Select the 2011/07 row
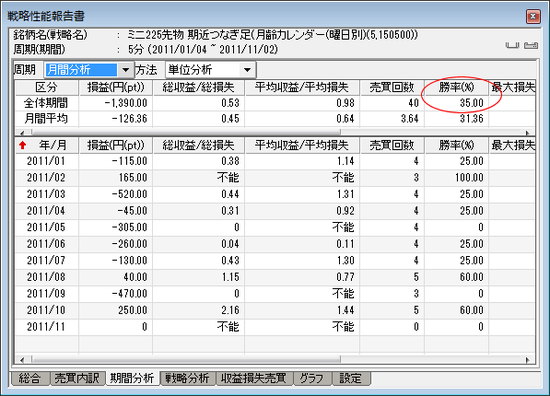The height and width of the screenshot is (396, 550). 275,260
